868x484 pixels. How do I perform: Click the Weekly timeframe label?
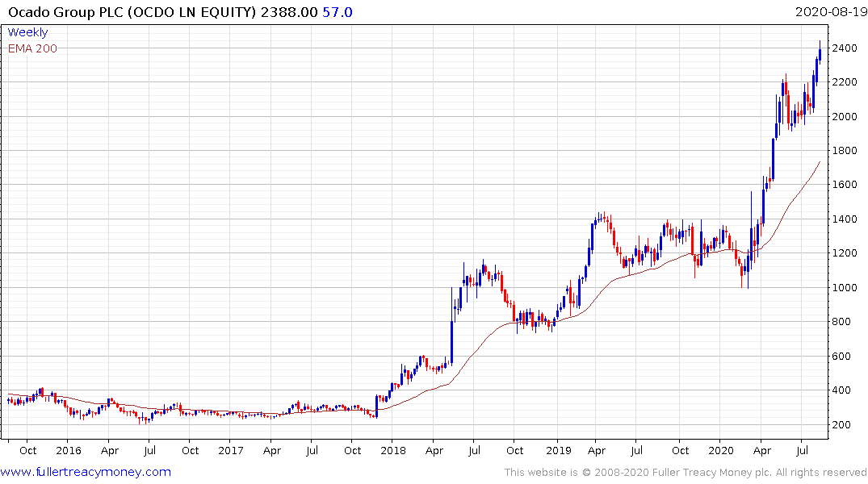click(x=27, y=32)
